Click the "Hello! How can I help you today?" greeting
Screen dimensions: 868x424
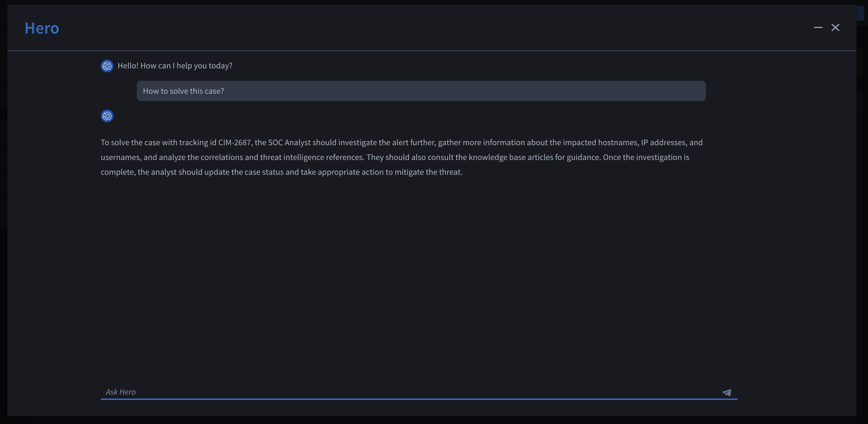175,66
